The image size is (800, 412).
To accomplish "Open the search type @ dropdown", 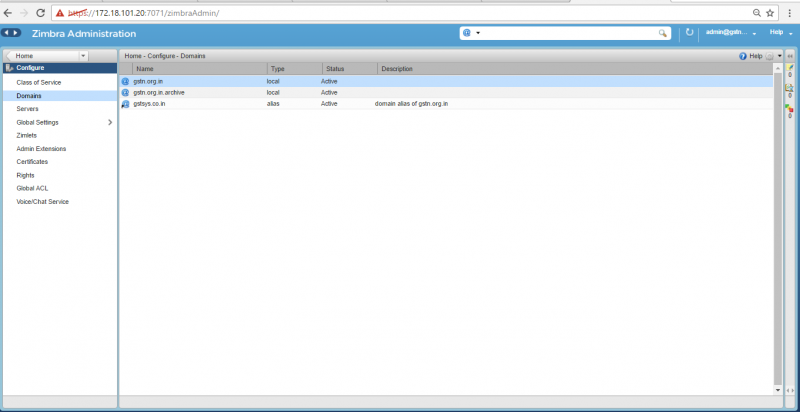I will pos(472,33).
